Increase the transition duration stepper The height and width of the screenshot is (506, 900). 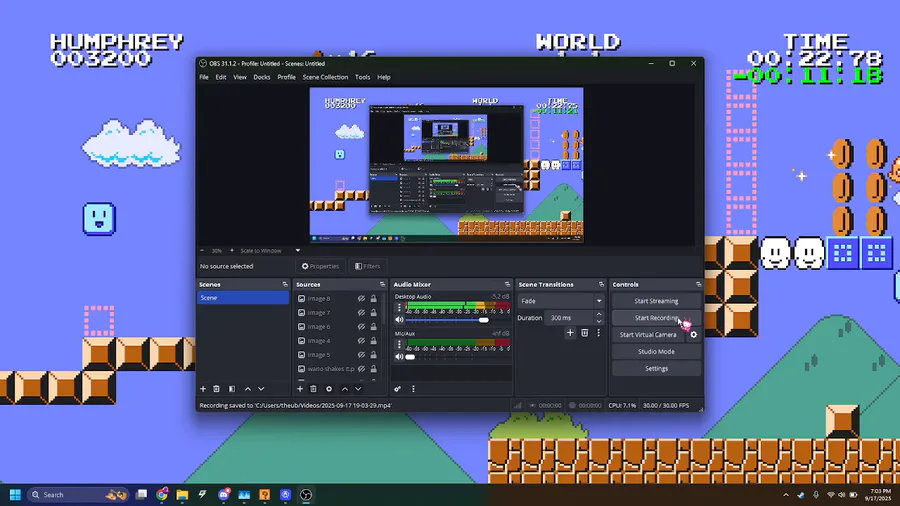(599, 314)
